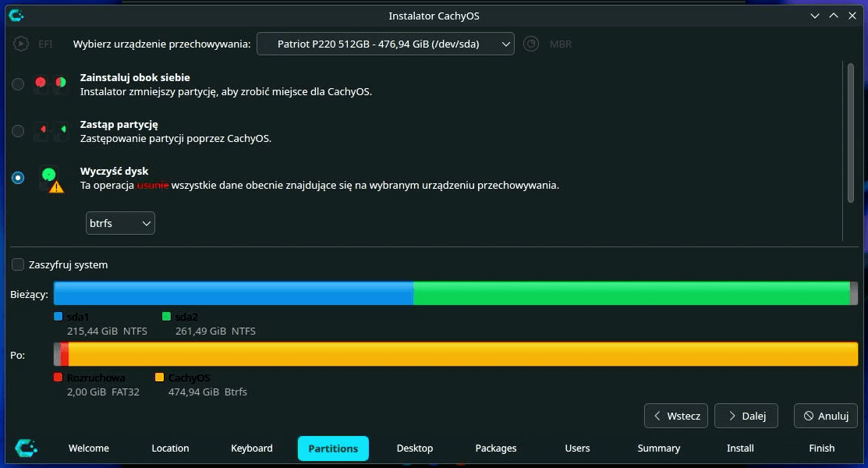This screenshot has height=468, width=868.
Task: Go to the Location step
Action: pyautogui.click(x=171, y=448)
